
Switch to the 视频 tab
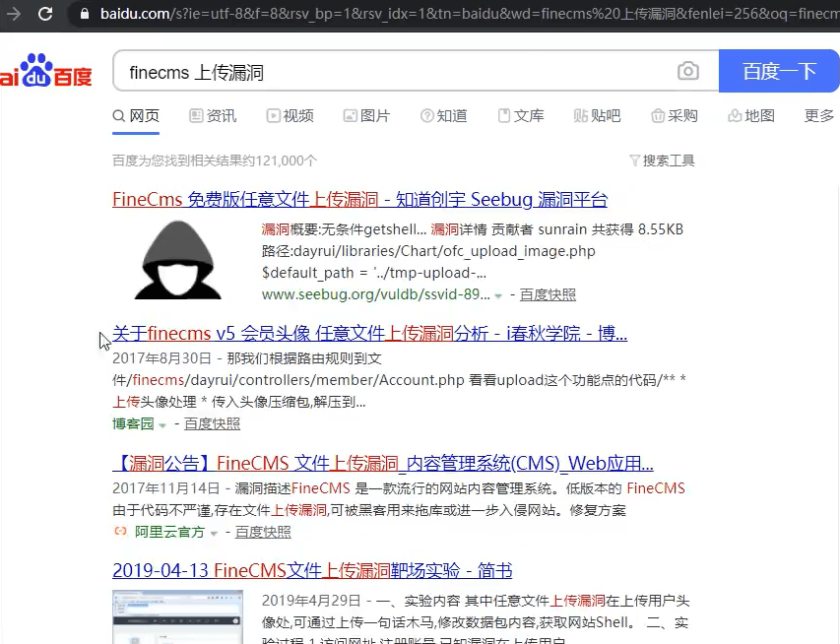[x=290, y=116]
